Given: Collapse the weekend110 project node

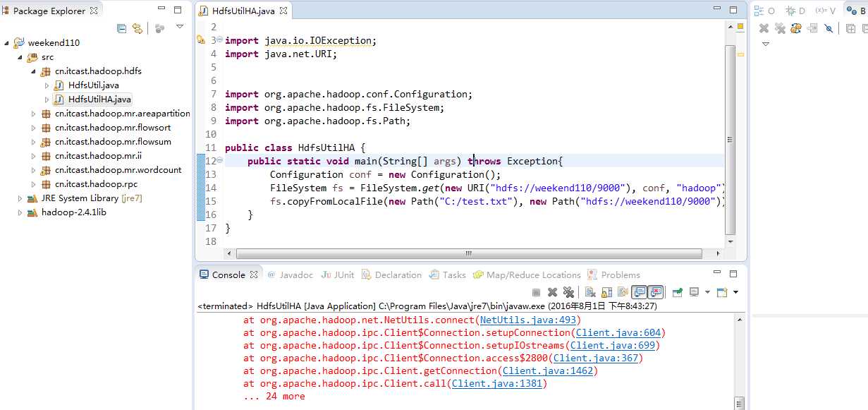Looking at the screenshot, I should (x=6, y=43).
